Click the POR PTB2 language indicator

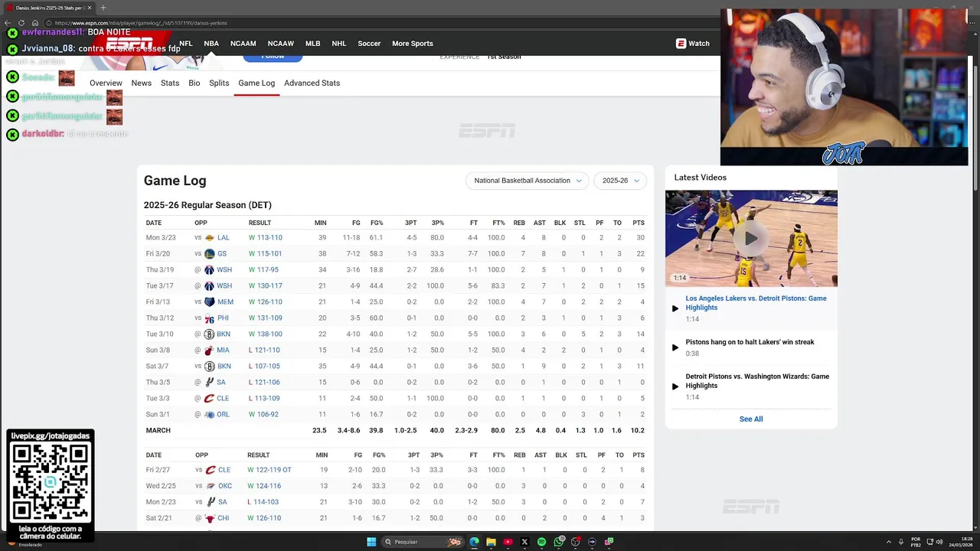coord(916,542)
